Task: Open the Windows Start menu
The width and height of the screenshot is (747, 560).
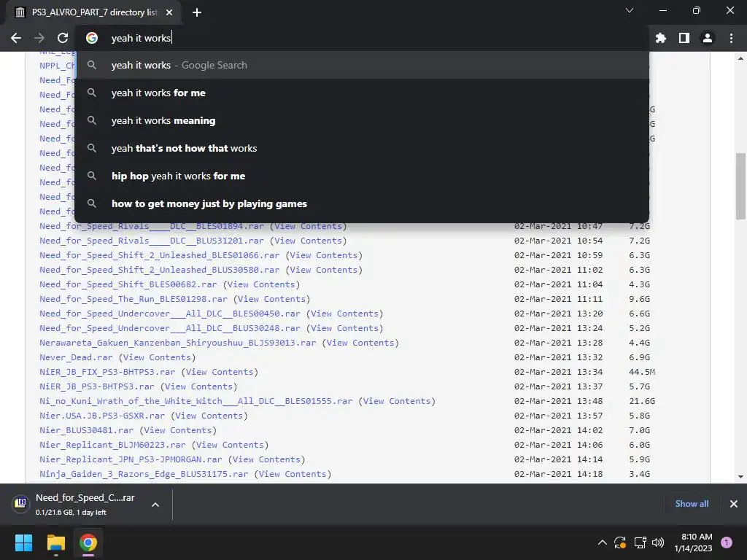Action: (x=23, y=542)
